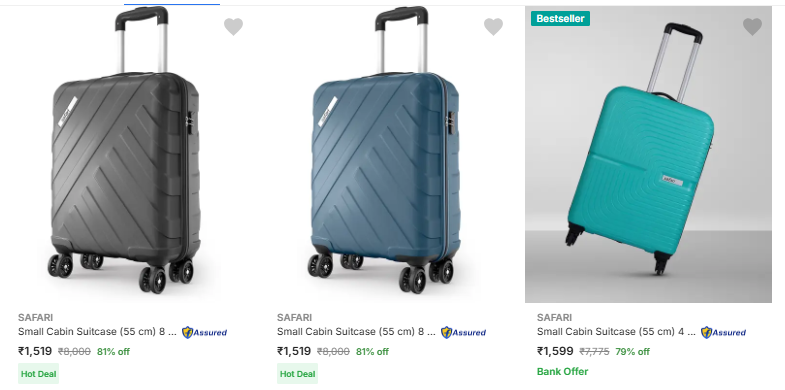This screenshot has width=785, height=390.
Task: Open blue suitcase title Small Cabin Suitcase
Action: pos(356,331)
